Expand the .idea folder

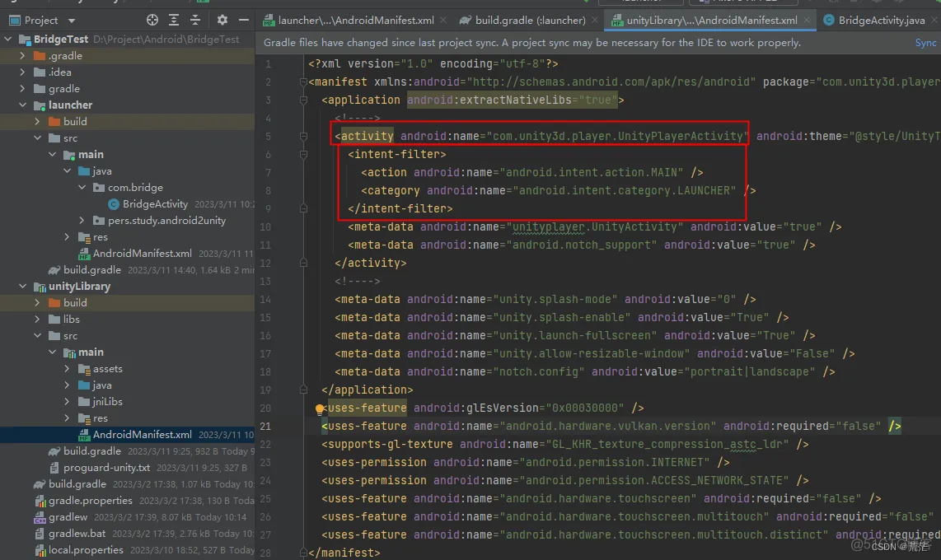point(23,72)
